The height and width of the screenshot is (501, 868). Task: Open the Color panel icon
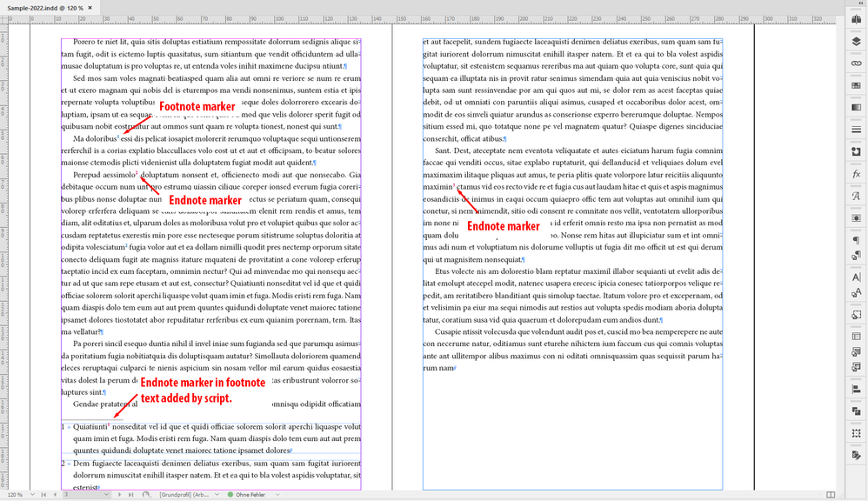(857, 151)
